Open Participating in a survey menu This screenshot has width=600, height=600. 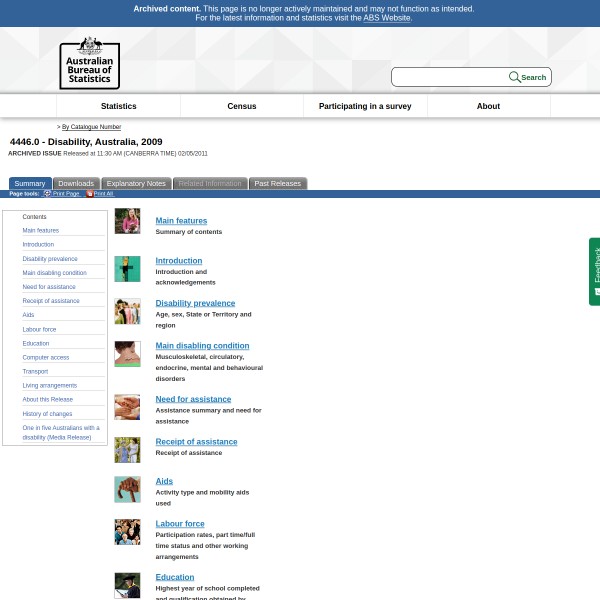(x=365, y=106)
